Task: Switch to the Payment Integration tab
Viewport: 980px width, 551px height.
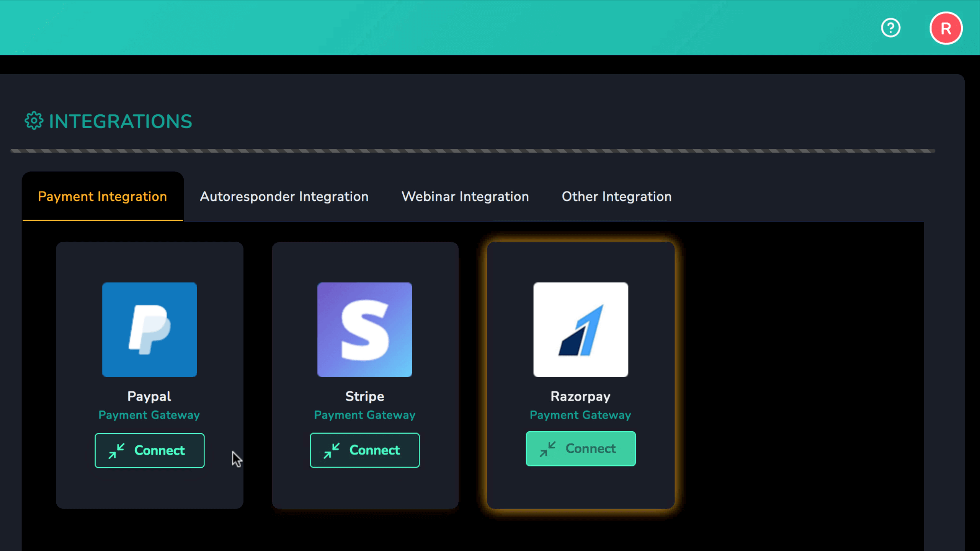Action: (102, 196)
